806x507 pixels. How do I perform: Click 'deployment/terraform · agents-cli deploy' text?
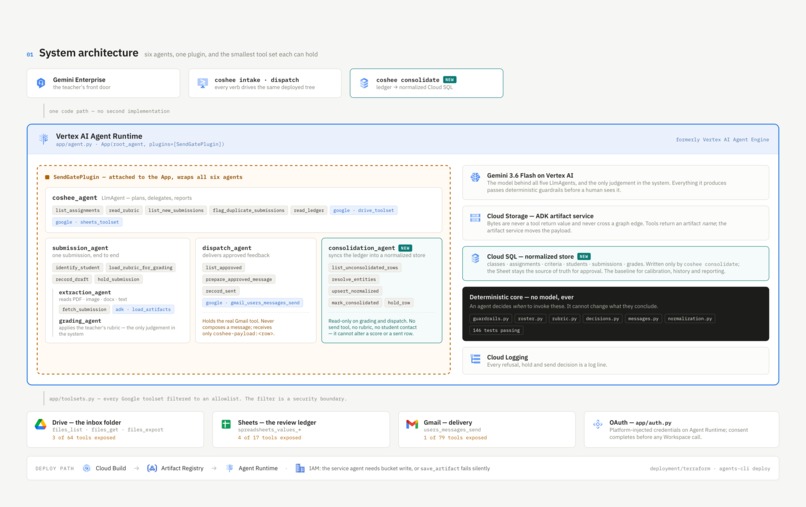pyautogui.click(x=709, y=468)
